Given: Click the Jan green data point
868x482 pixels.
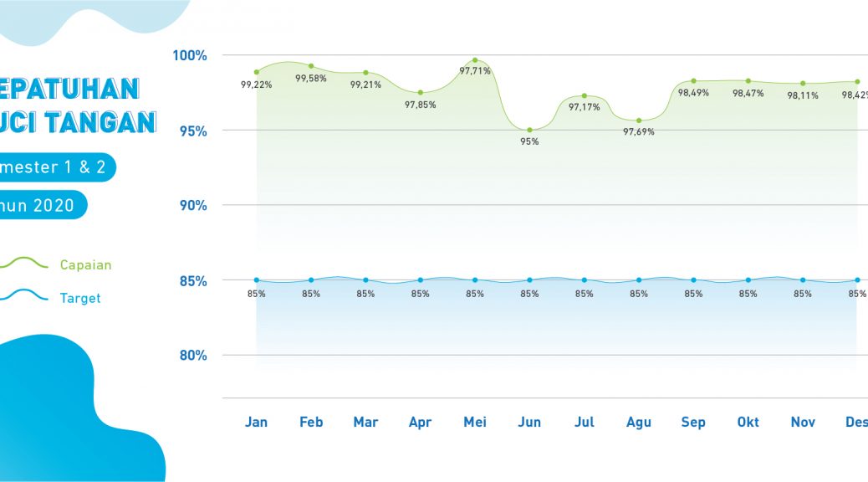Looking at the screenshot, I should pyautogui.click(x=257, y=72).
